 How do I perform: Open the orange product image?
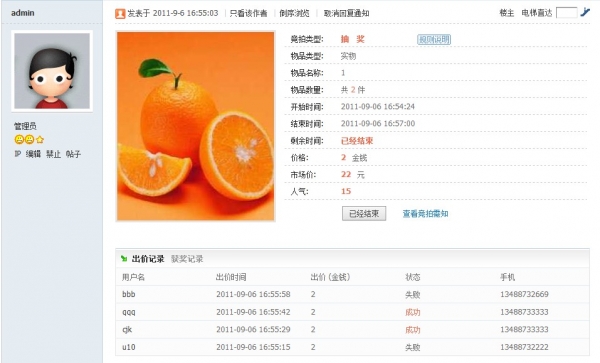click(196, 126)
